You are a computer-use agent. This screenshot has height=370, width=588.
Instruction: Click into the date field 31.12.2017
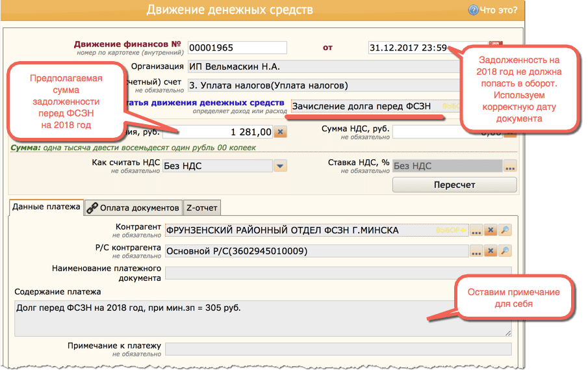point(409,47)
